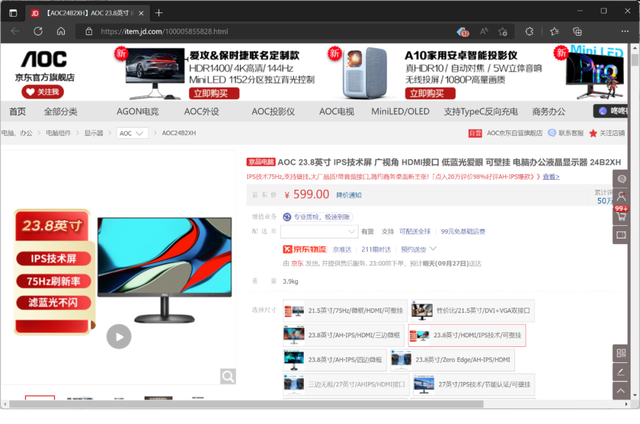Image resolution: width=640 pixels, height=424 pixels.
Task: Open 商务办公 navigation item
Action: 549,111
